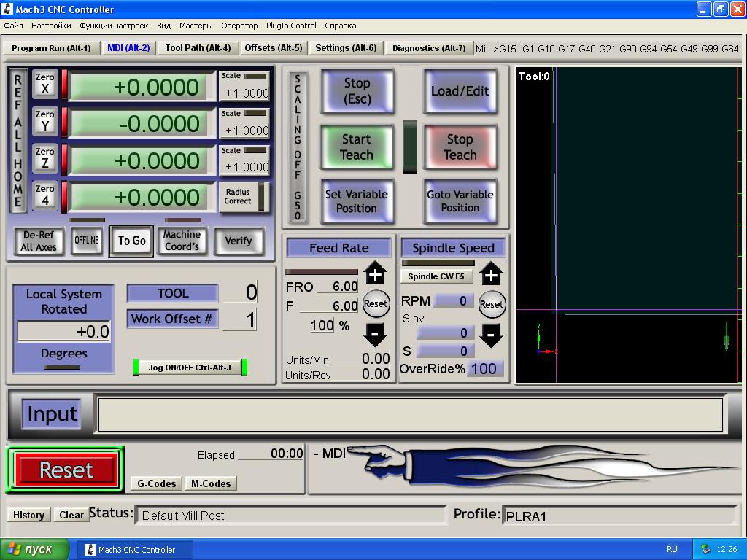Click Mach3 CNC Controller taskbar item

click(135, 550)
